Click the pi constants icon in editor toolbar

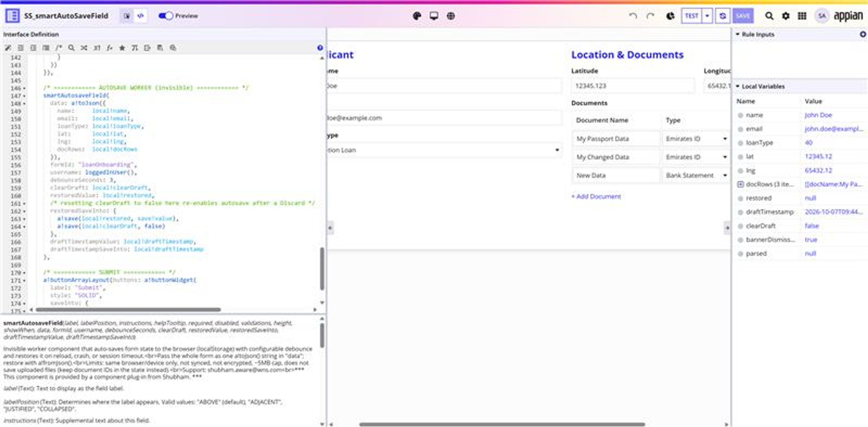pyautogui.click(x=134, y=48)
